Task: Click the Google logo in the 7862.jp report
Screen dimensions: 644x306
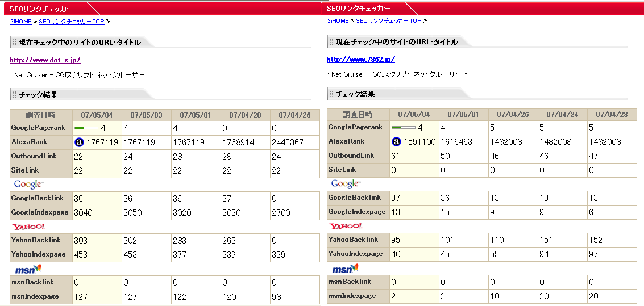Action: (x=345, y=184)
